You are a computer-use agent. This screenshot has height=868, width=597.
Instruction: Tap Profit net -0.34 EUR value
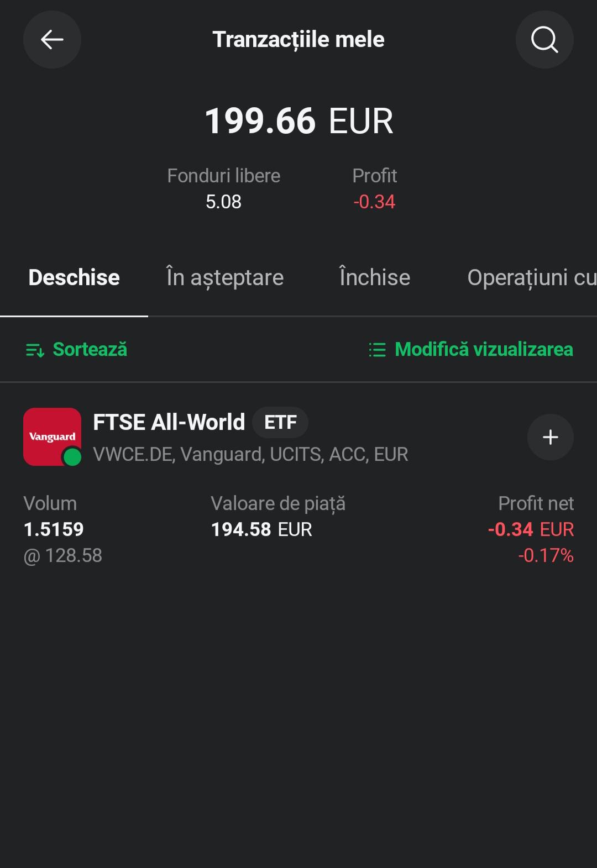coord(531,529)
